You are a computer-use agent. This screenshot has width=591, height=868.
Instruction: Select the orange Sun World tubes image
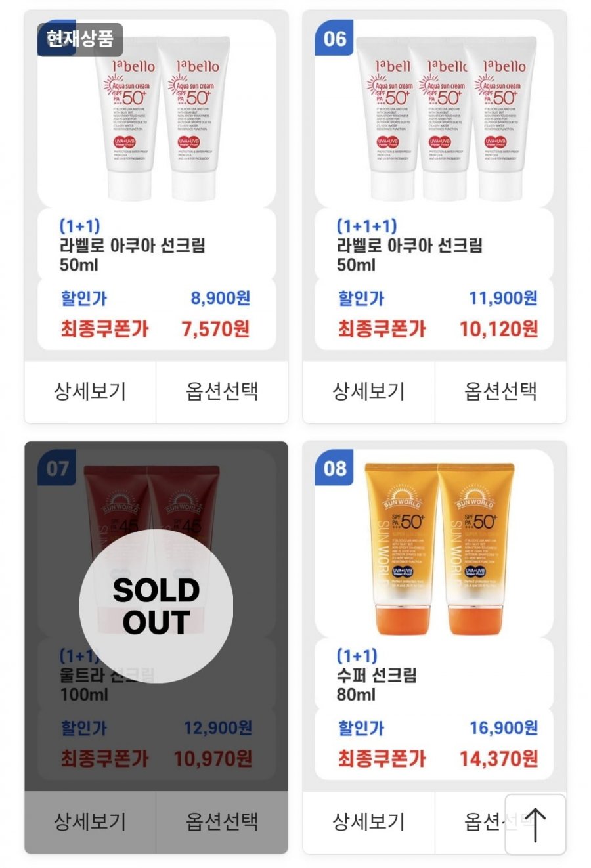tap(439, 549)
